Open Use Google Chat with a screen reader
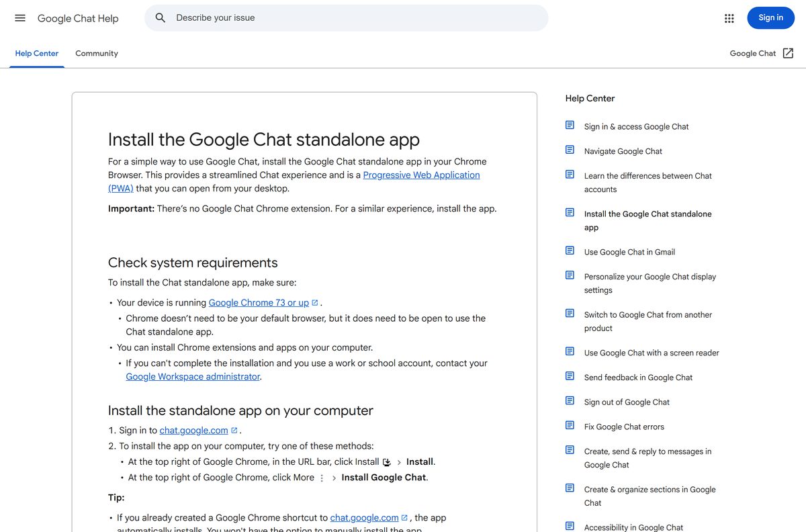 tap(652, 353)
